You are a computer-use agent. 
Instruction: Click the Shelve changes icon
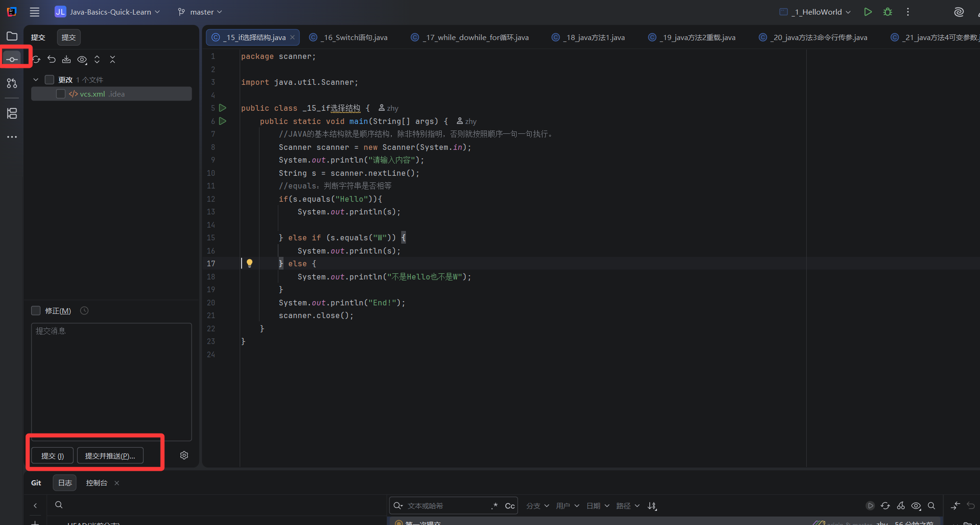[x=66, y=59]
